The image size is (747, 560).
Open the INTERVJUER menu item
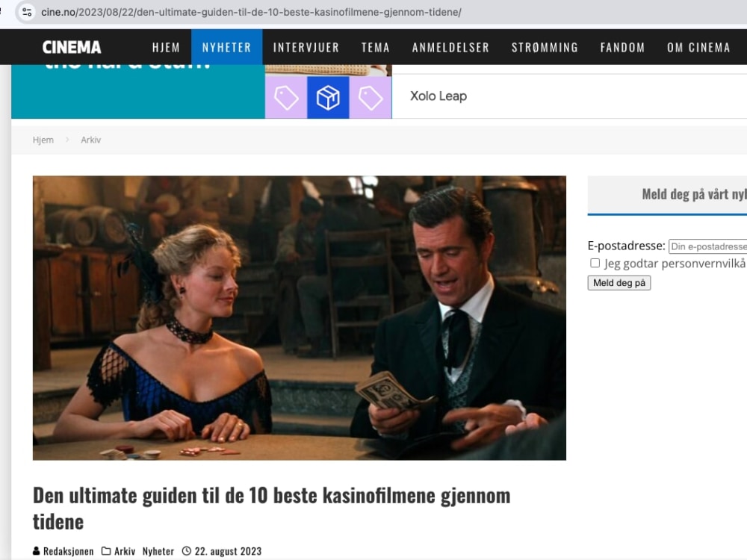click(x=306, y=48)
